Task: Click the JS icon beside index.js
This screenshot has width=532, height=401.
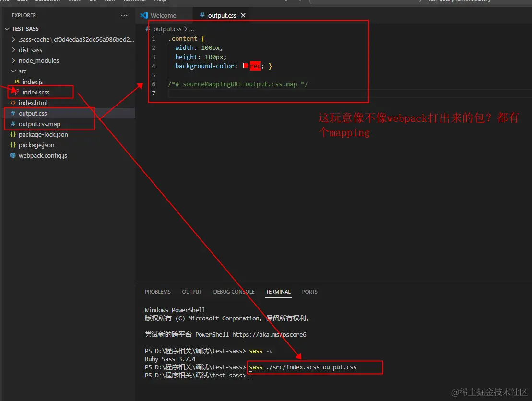Action: 17,82
